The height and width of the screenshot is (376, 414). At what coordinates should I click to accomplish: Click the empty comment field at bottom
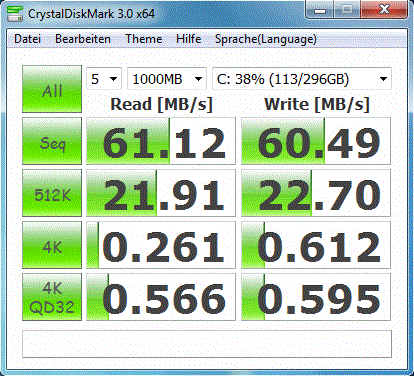207,344
